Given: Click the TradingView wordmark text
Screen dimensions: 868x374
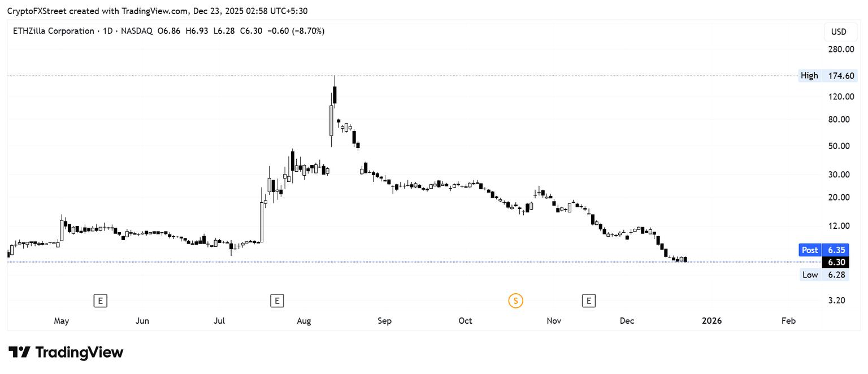Looking at the screenshot, I should click(x=79, y=353).
